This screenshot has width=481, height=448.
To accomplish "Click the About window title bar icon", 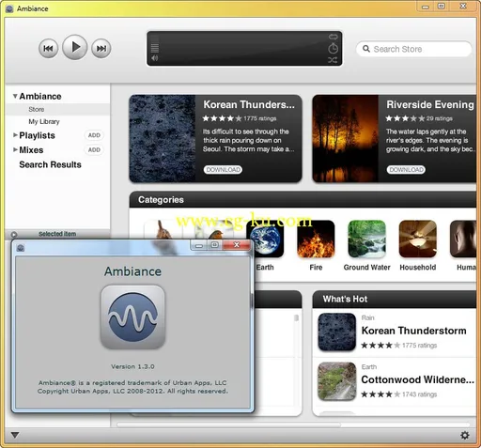I will click(x=21, y=248).
